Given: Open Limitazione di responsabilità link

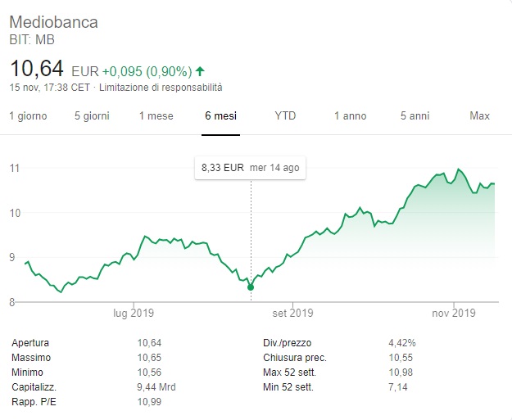Looking at the screenshot, I should [161, 87].
